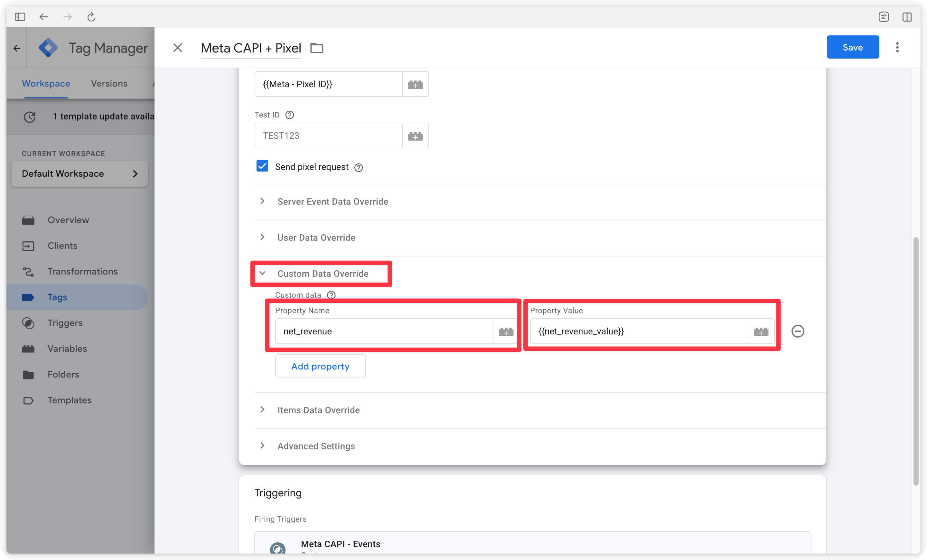
Task: Click the browser forward arrow
Action: pos(67,17)
